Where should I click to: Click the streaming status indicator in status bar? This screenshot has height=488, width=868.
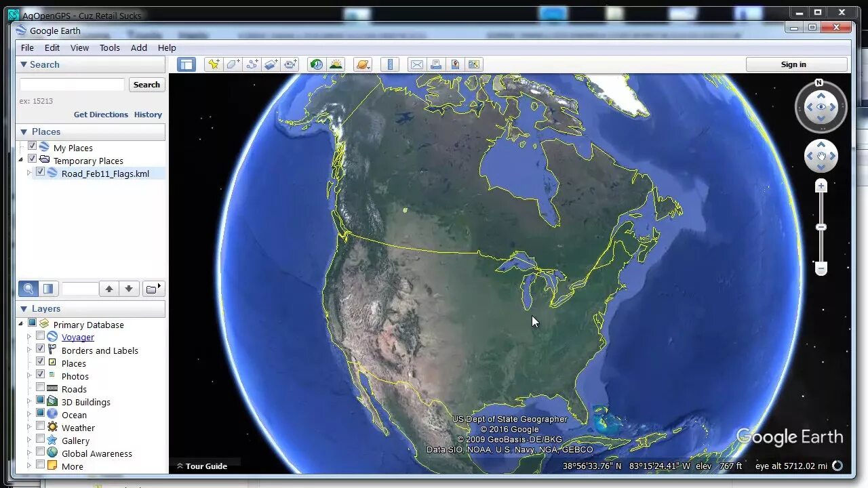(x=837, y=466)
